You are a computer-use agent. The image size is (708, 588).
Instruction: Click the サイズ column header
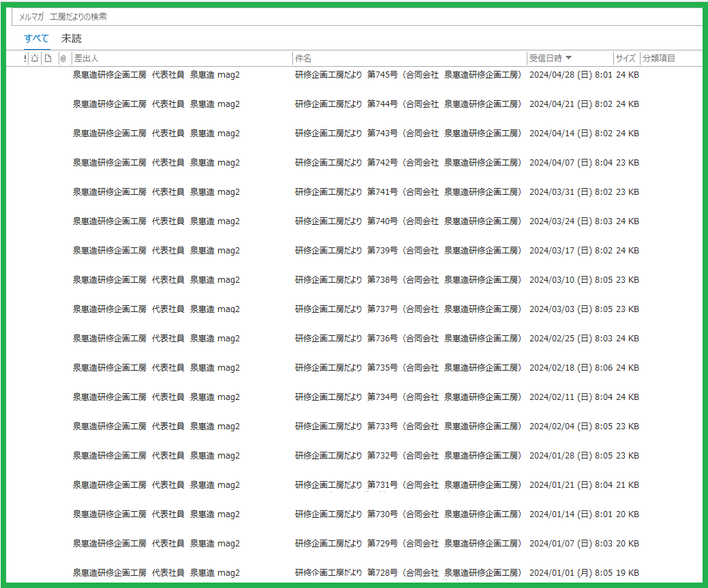coord(626,59)
